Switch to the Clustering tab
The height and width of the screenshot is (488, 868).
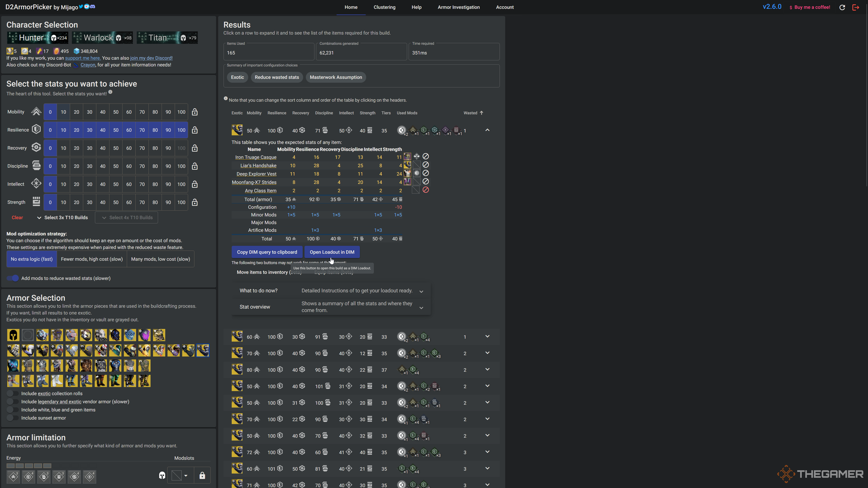(x=384, y=7)
